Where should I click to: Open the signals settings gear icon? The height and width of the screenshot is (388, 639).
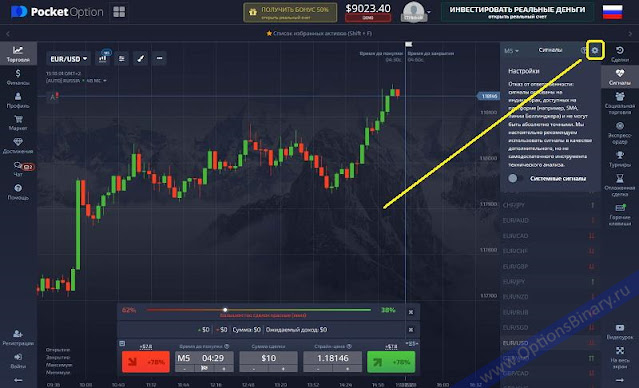pos(595,51)
